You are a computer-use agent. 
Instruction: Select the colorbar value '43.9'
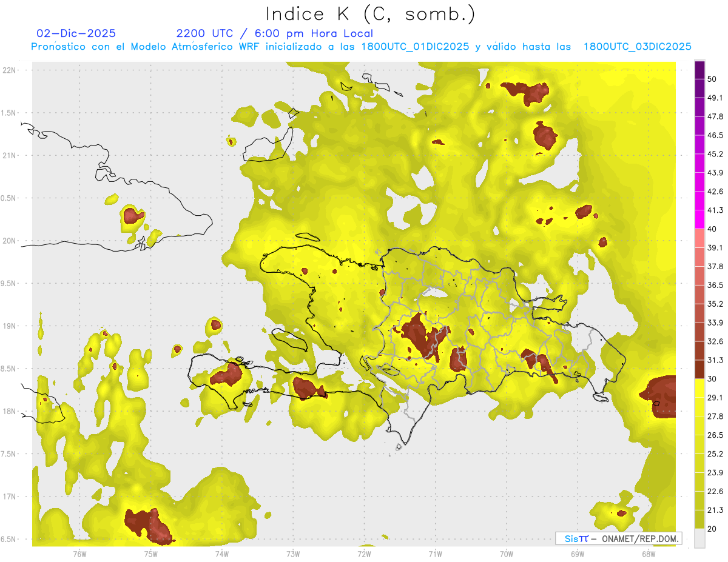coord(715,173)
